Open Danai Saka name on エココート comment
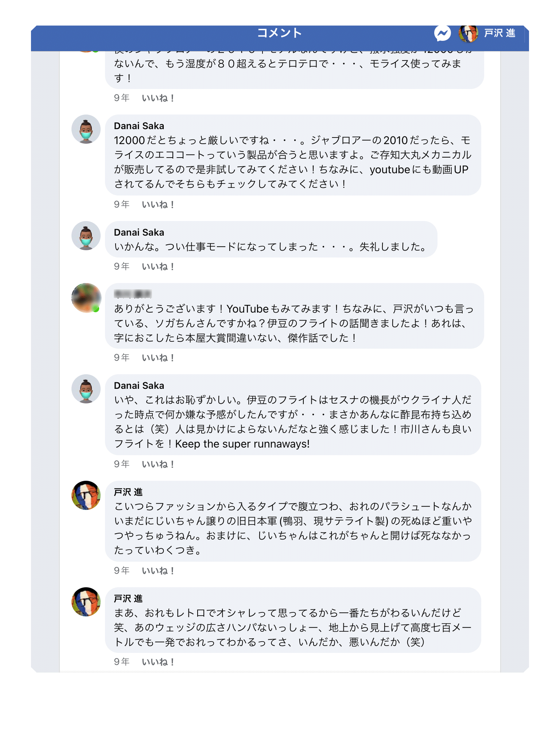The image size is (560, 747). click(139, 126)
